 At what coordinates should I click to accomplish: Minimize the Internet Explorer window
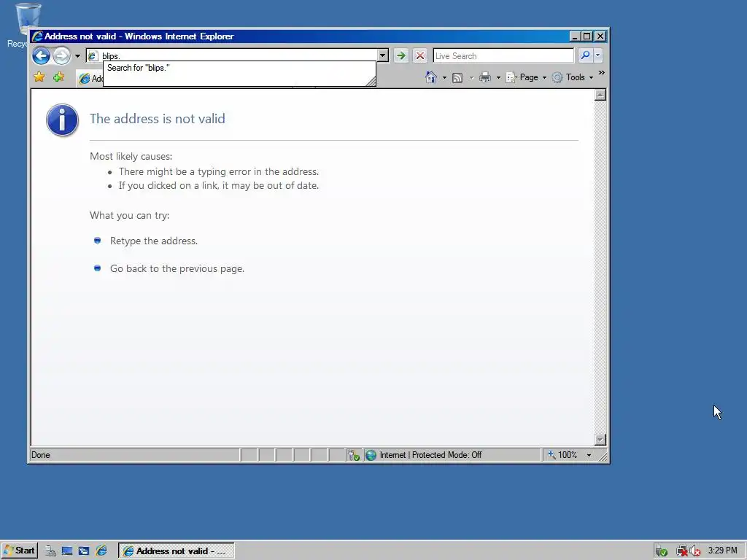coord(575,36)
